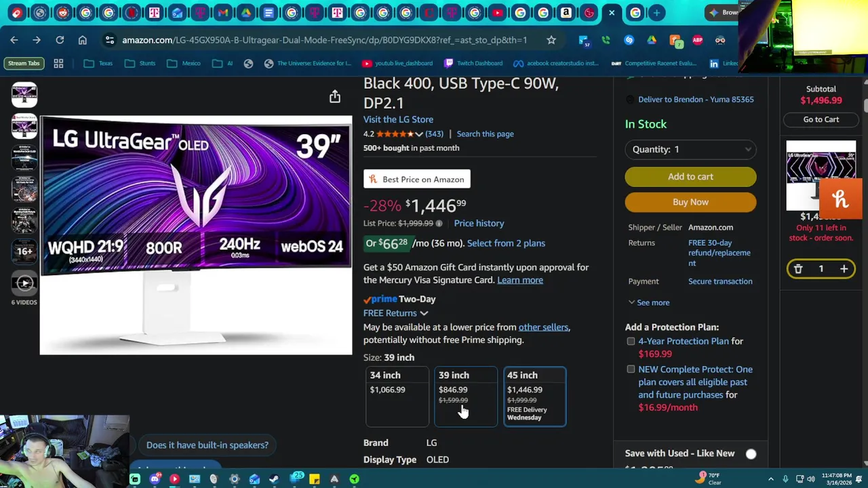Click Go to Cart
Screen dimensions: 868x488
[821, 119]
